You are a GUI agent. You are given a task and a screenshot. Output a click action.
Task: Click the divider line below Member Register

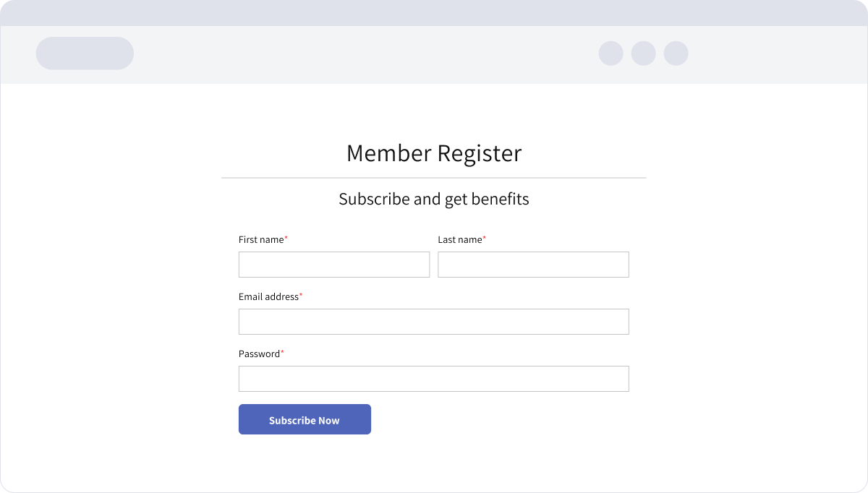tap(433, 178)
